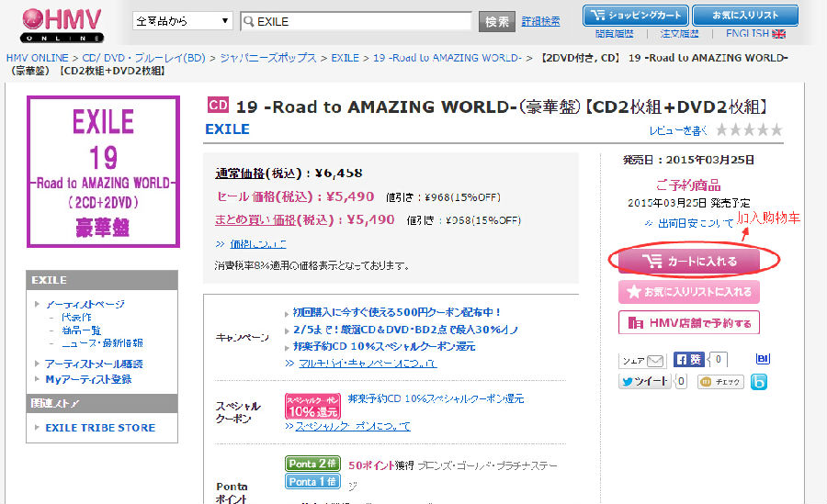Open the CD/DVD・ブルーレイ breadcrumb
Image resolution: width=827 pixels, height=504 pixels.
(x=142, y=58)
